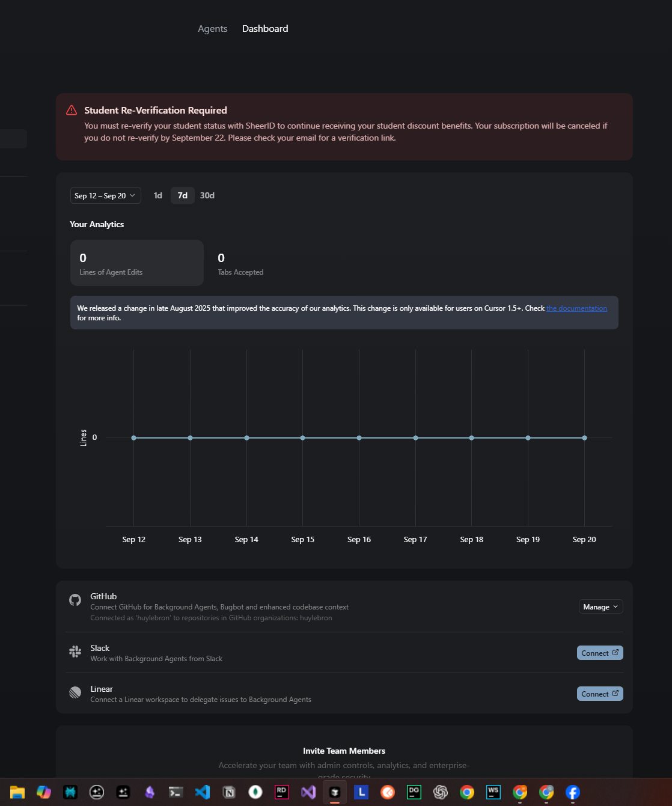Screen dimensions: 672x806
Task: Open DataGrip (DG) from the taskbar
Action: point(414,792)
